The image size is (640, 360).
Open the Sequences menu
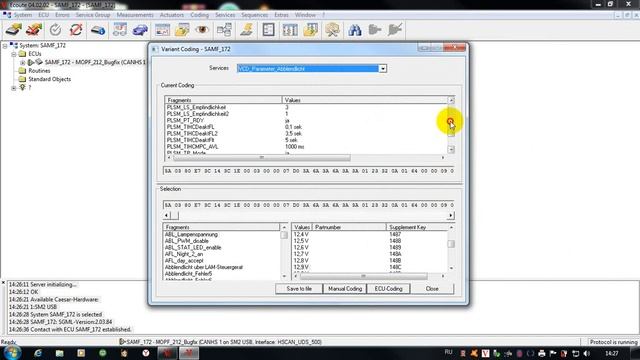point(254,15)
